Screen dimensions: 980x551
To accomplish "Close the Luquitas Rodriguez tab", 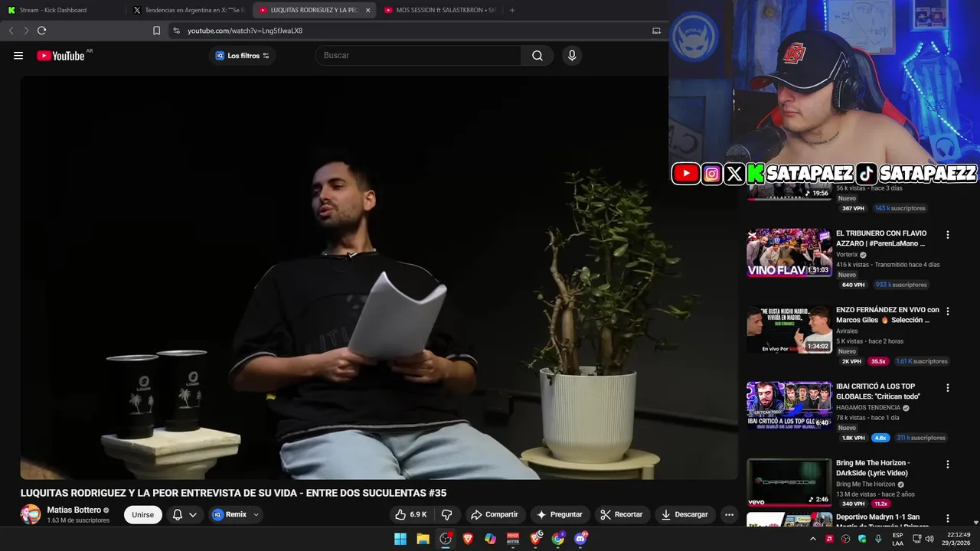I will [x=367, y=10].
